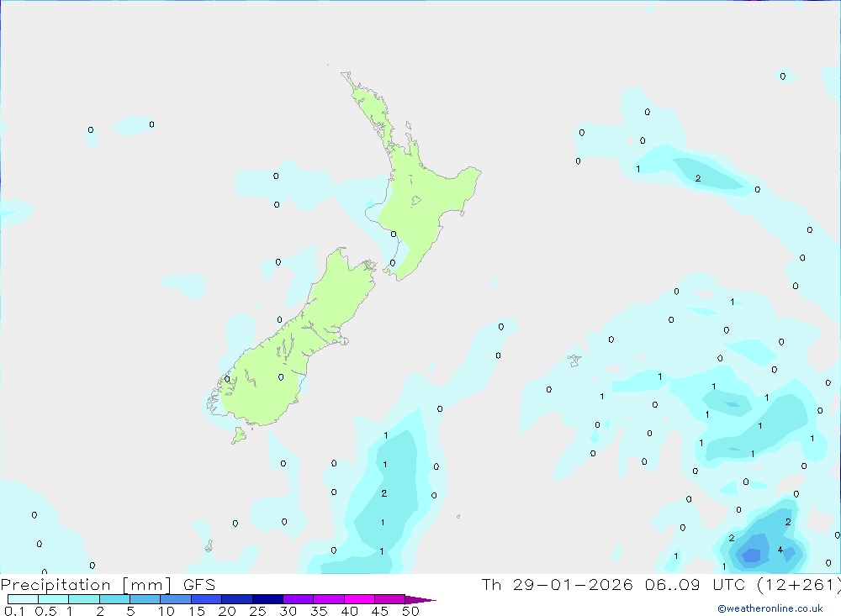841x616 pixels.
Task: Click the legend scale label "0.5"
Action: pos(45,611)
